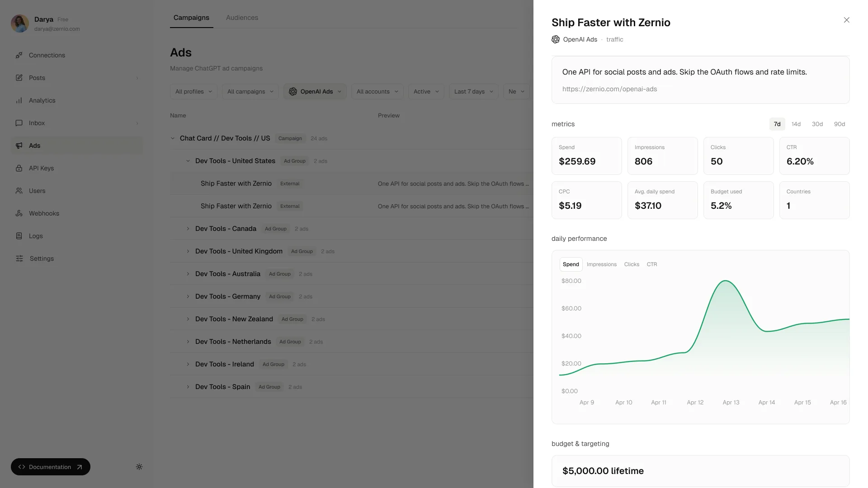The image size is (868, 488).
Task: Expand Dev Tools - New Zealand ad group
Action: pyautogui.click(x=188, y=319)
